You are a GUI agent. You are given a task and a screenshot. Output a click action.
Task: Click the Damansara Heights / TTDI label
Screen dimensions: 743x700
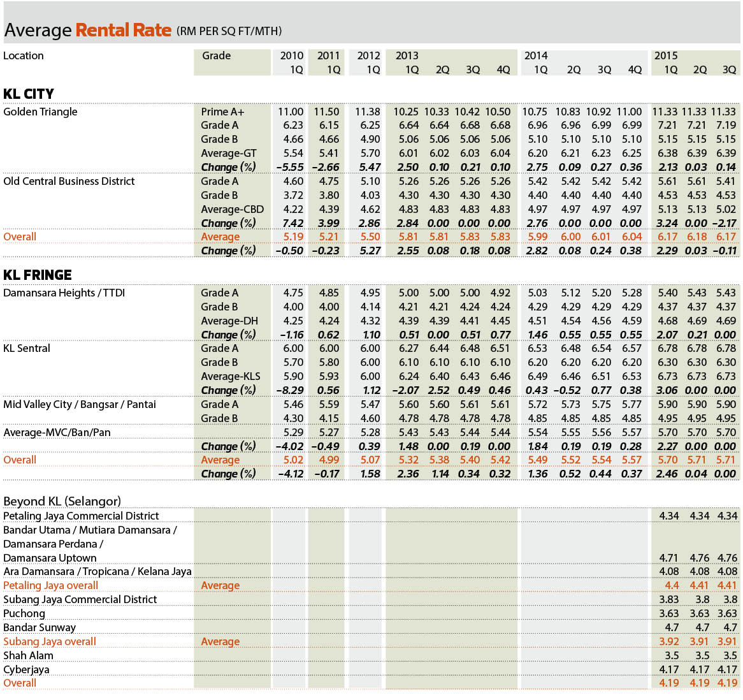[64, 293]
